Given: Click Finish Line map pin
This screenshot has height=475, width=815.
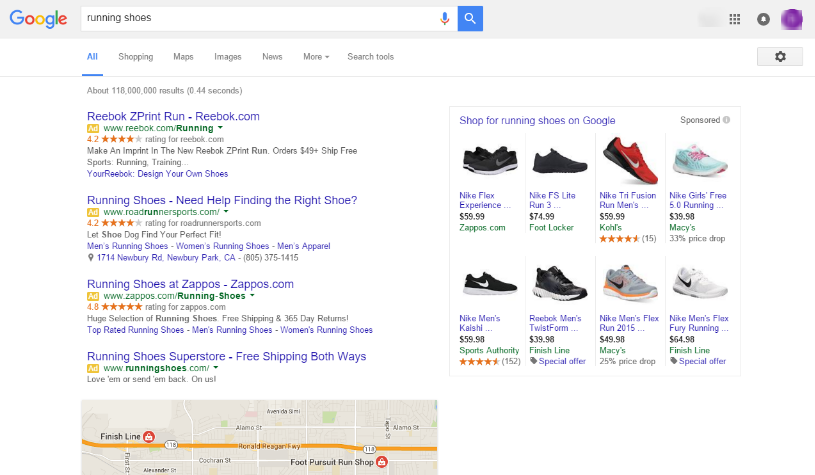Looking at the screenshot, I should pos(149,437).
